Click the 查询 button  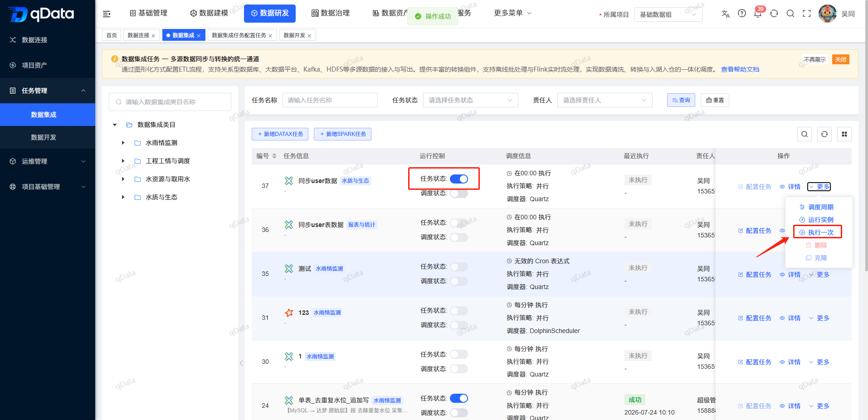tap(681, 100)
